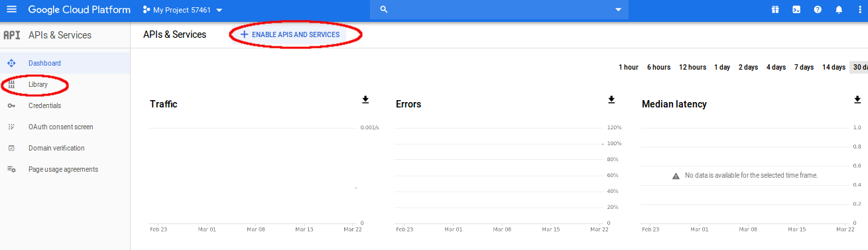
Task: Set time range to 1 hour
Action: (629, 67)
